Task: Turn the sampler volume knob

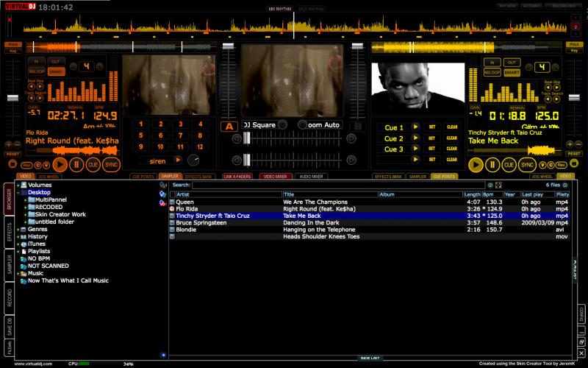Action: (193, 160)
